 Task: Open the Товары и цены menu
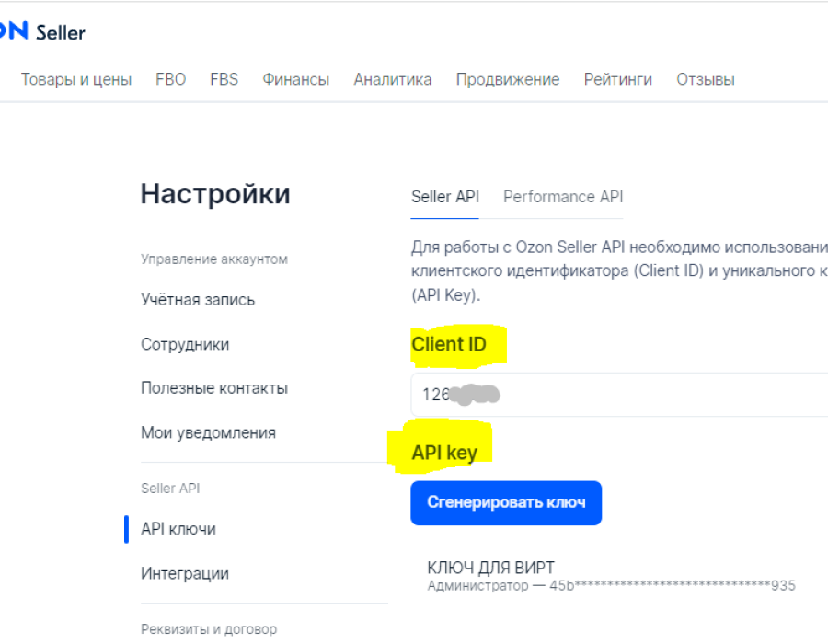pos(76,79)
